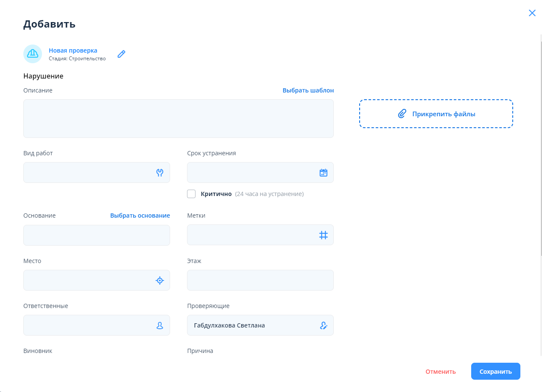This screenshot has width=542, height=392.
Task: Close the Добавить dialog with the X
Action: [532, 13]
